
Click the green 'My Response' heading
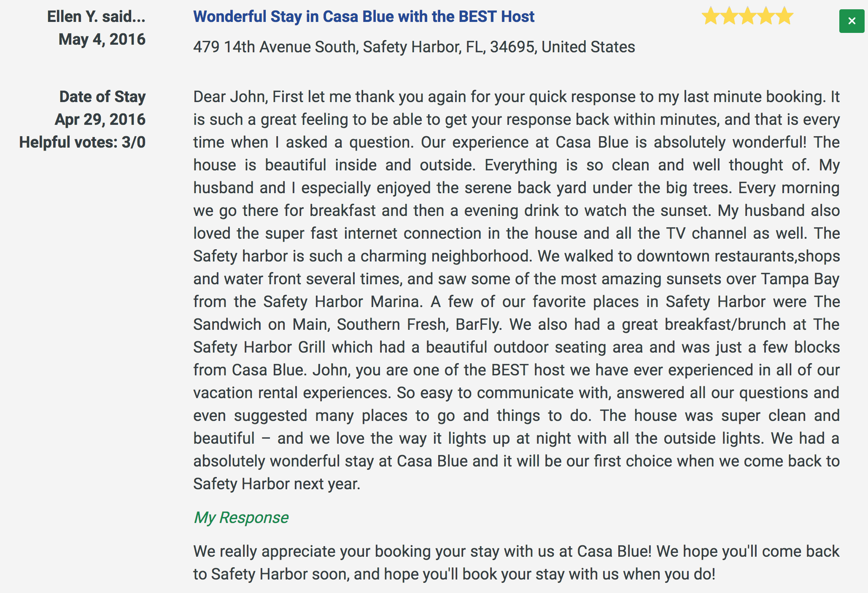coord(241,518)
